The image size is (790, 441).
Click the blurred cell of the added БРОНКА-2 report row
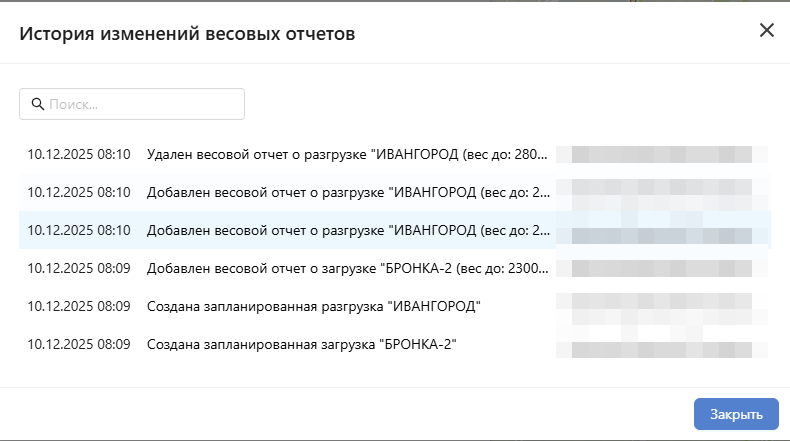[662, 268]
